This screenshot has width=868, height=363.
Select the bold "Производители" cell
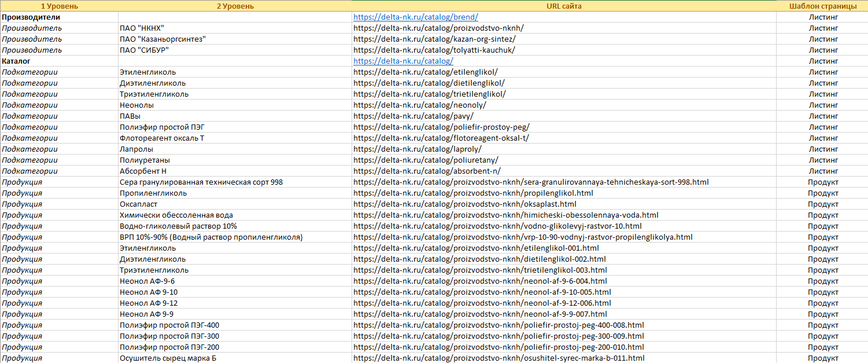pyautogui.click(x=31, y=17)
